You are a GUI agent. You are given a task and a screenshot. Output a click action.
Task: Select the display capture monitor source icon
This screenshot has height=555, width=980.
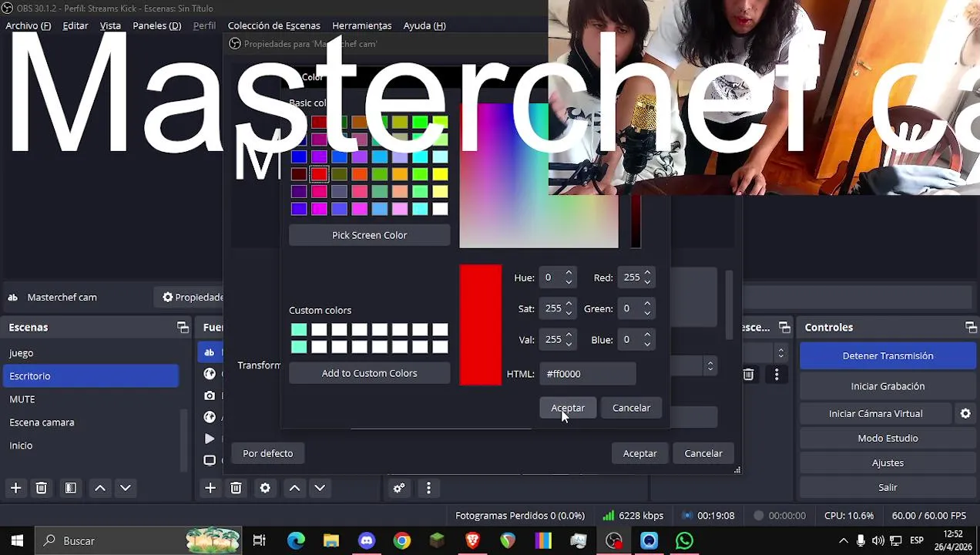(210, 460)
